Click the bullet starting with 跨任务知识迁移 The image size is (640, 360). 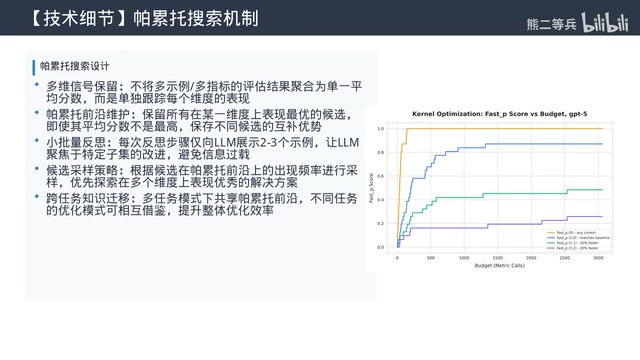[201, 204]
